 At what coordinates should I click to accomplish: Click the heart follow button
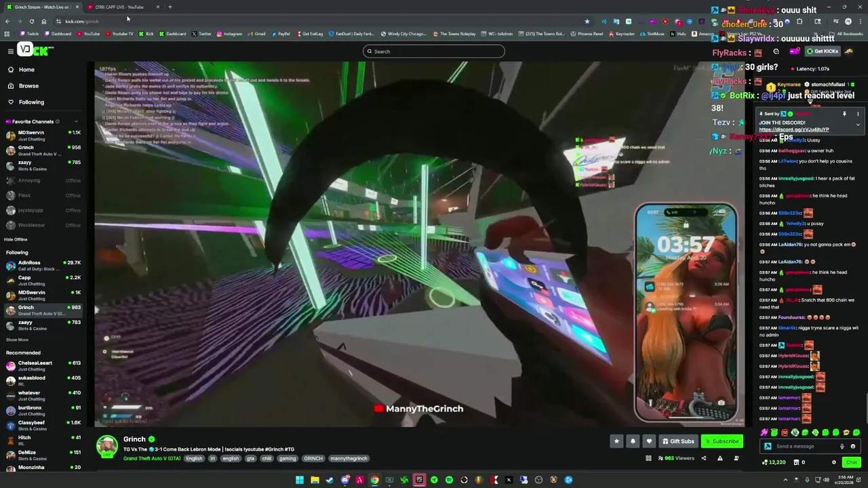(x=649, y=441)
